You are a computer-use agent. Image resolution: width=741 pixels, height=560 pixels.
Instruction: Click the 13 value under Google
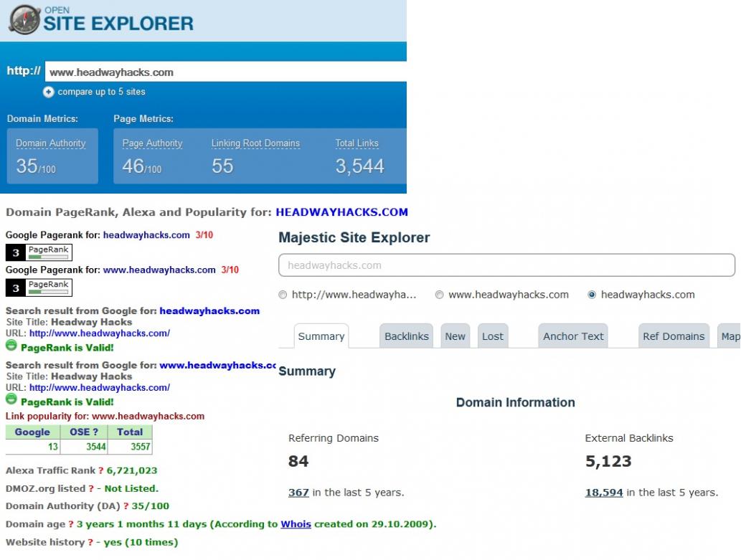pos(52,447)
